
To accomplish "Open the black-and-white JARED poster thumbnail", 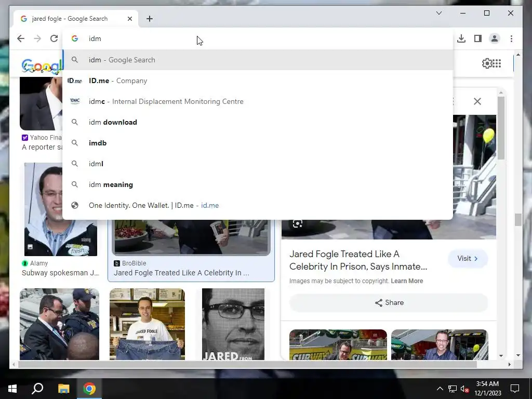I will coord(233,324).
